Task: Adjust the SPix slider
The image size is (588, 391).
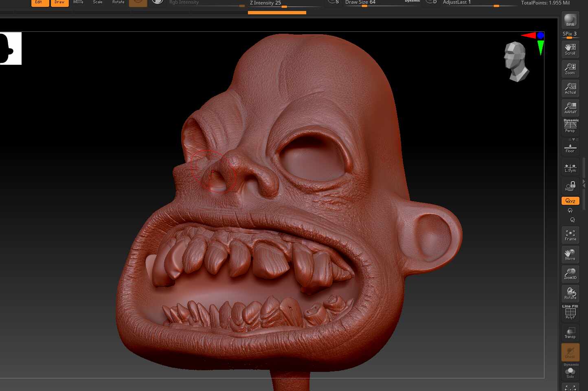Action: pyautogui.click(x=570, y=34)
